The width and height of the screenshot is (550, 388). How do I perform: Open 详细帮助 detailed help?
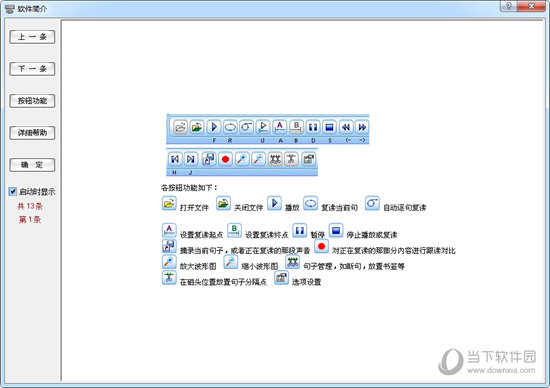32,133
